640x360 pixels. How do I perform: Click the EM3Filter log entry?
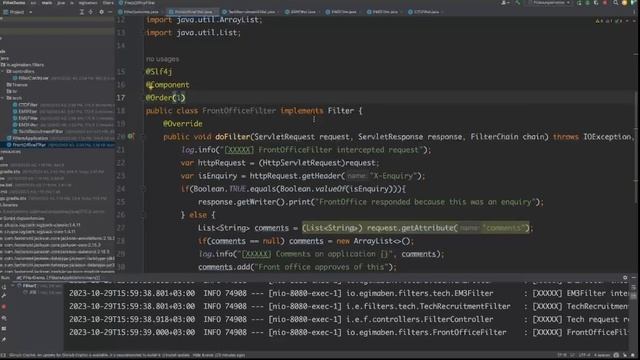(350, 293)
